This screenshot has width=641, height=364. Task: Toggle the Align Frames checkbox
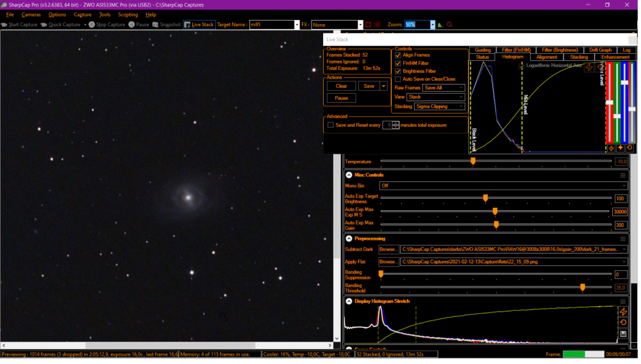(398, 55)
